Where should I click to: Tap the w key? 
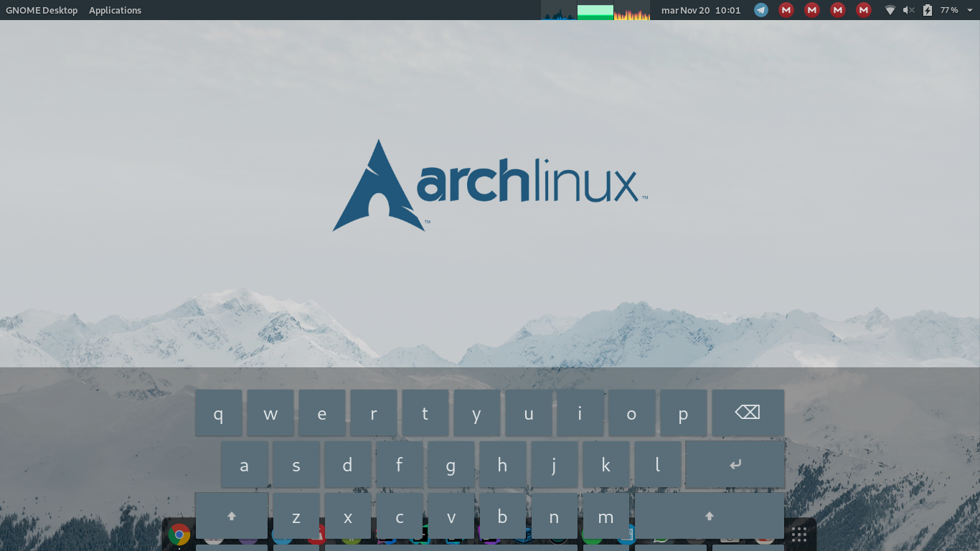click(270, 413)
